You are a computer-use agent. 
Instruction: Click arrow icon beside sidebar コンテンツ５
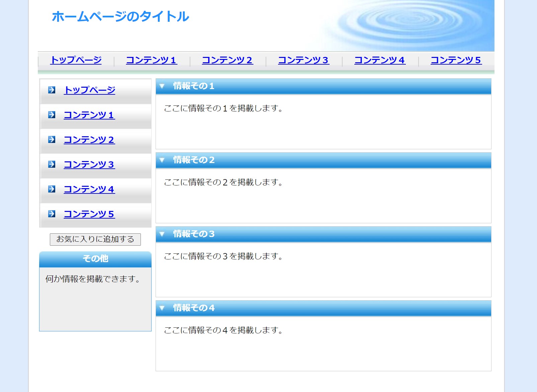[x=52, y=214]
